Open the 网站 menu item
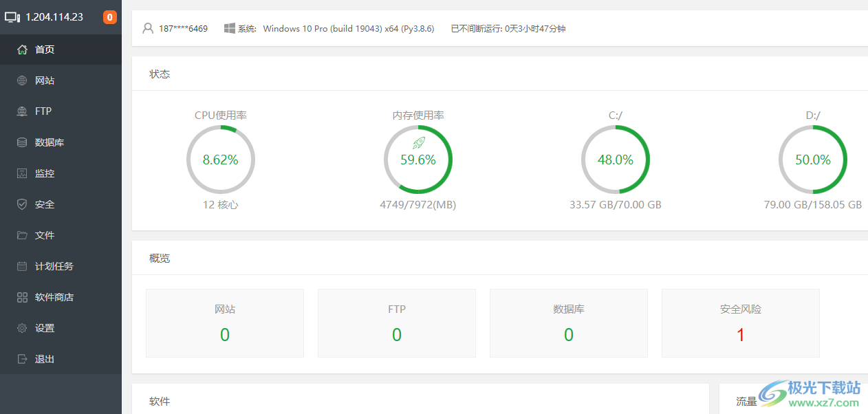The width and height of the screenshot is (868, 414). pyautogui.click(x=61, y=80)
